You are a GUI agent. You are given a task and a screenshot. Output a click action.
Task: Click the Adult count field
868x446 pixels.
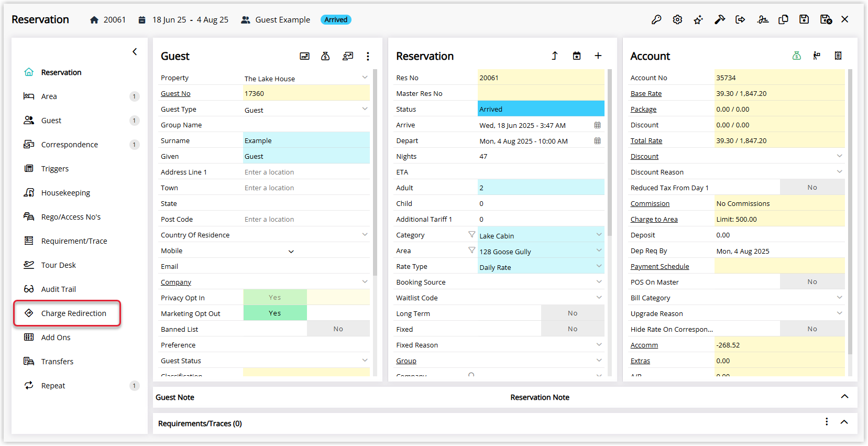[541, 188]
